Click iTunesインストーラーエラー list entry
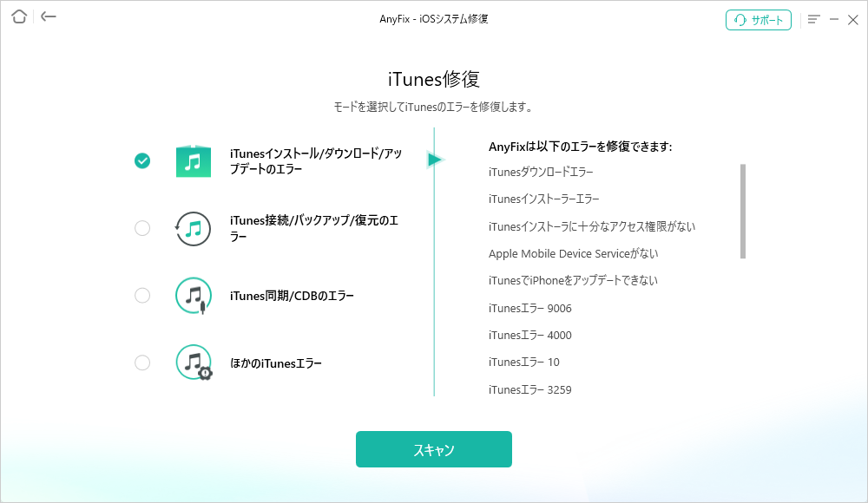 [x=543, y=199]
